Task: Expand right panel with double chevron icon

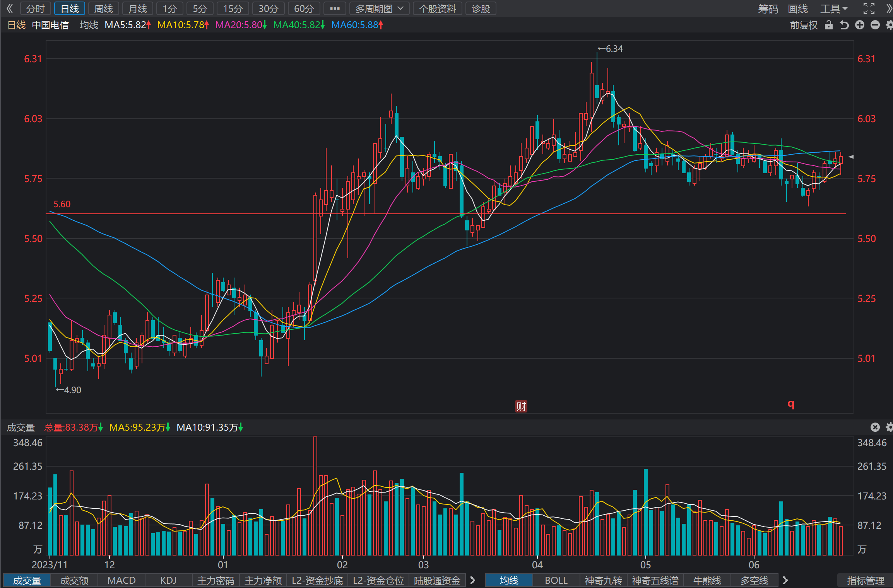Action: [x=889, y=9]
